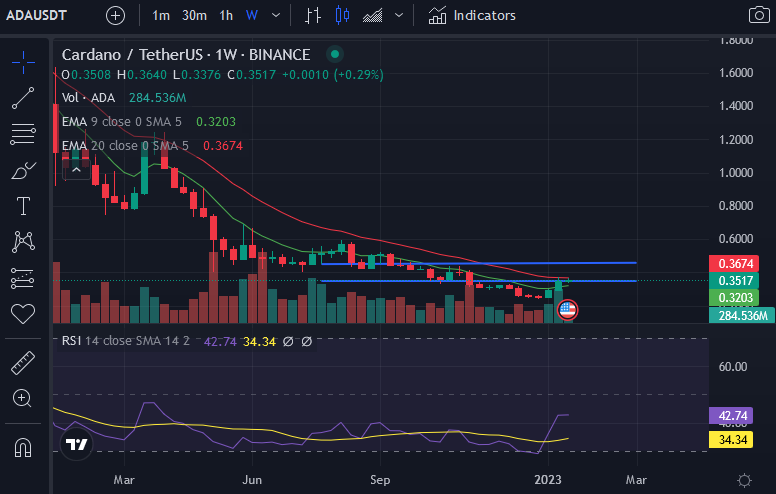Toggle the magnet mode icon
The height and width of the screenshot is (494, 776).
click(x=23, y=447)
